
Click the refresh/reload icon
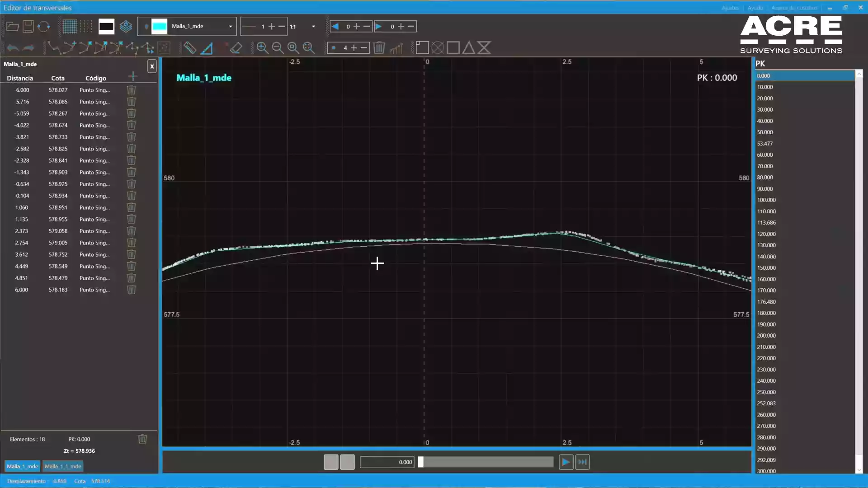(43, 27)
